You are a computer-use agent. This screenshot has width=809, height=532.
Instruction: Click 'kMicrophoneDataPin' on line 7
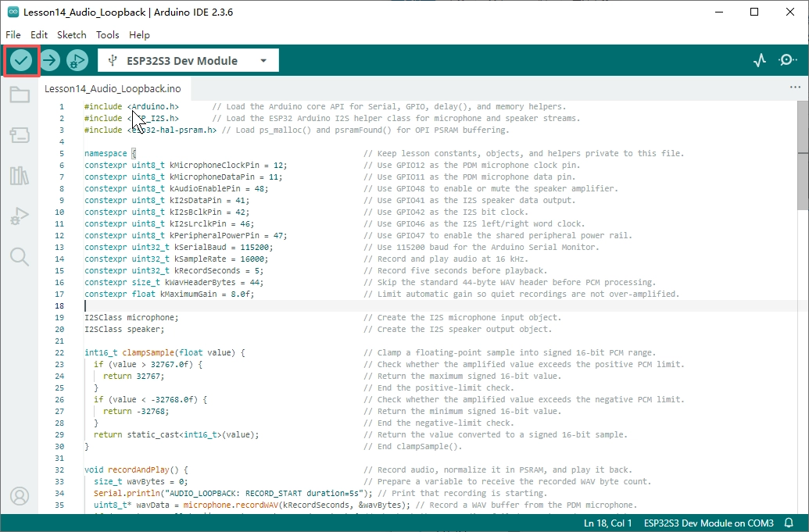212,177
